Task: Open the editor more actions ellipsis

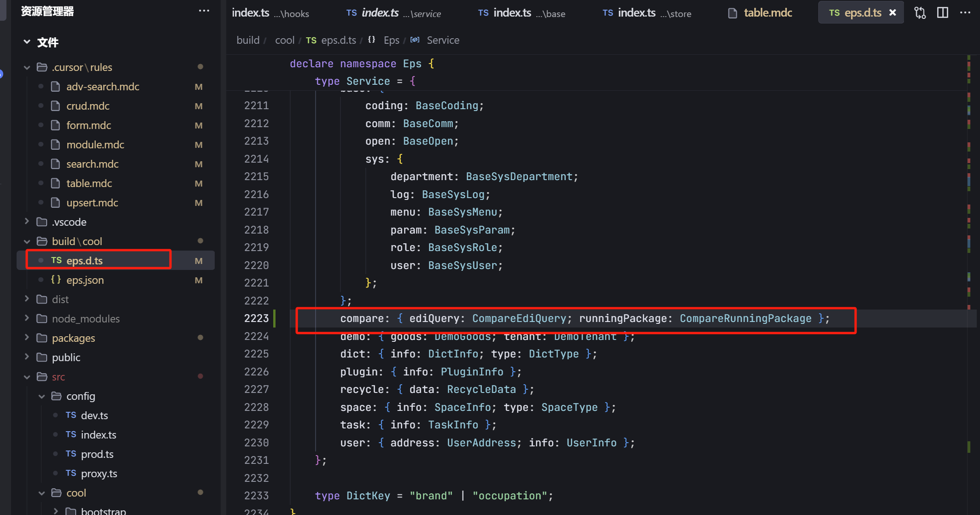Action: pos(965,13)
